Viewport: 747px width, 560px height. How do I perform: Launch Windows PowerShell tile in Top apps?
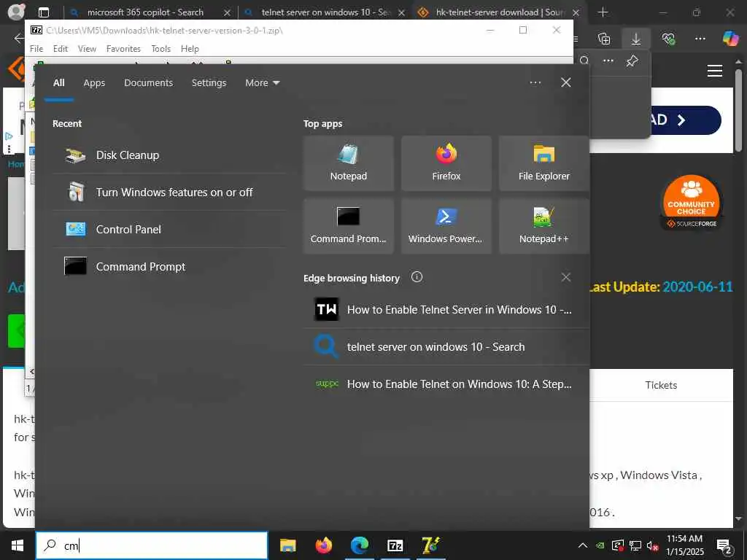tap(446, 226)
